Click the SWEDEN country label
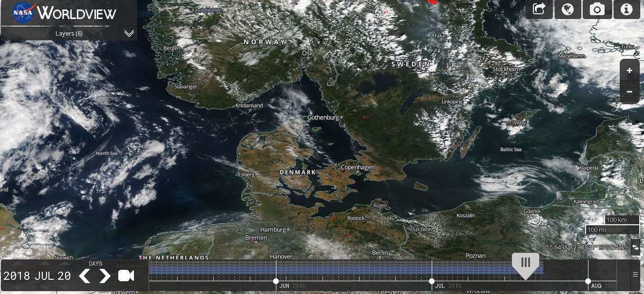 click(410, 64)
